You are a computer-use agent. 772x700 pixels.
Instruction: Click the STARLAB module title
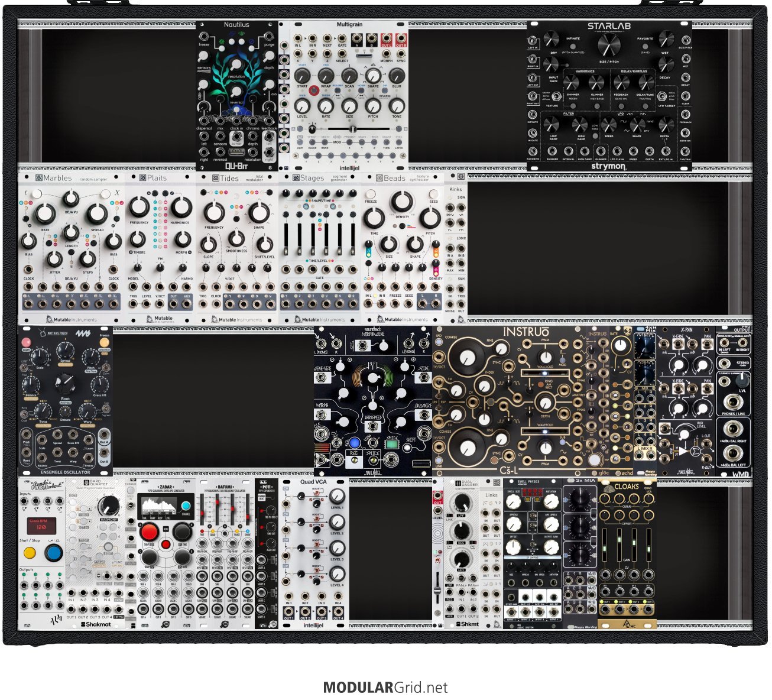[x=609, y=26]
